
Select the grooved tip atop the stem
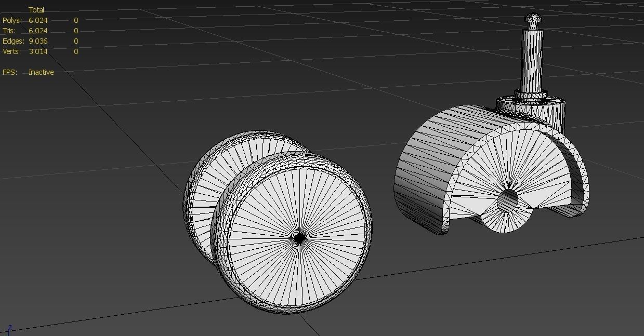pos(533,21)
